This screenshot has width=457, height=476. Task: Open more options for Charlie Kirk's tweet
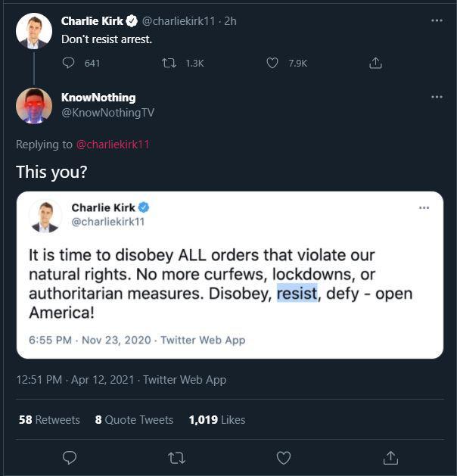[437, 20]
